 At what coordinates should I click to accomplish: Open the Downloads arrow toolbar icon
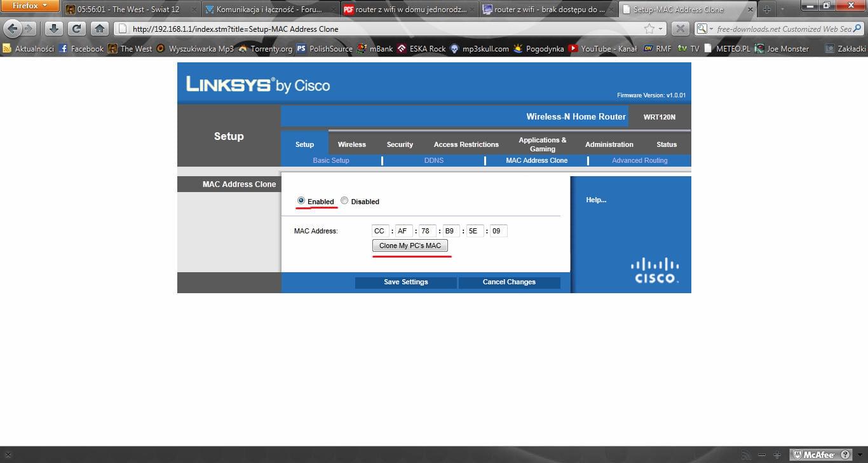click(54, 29)
